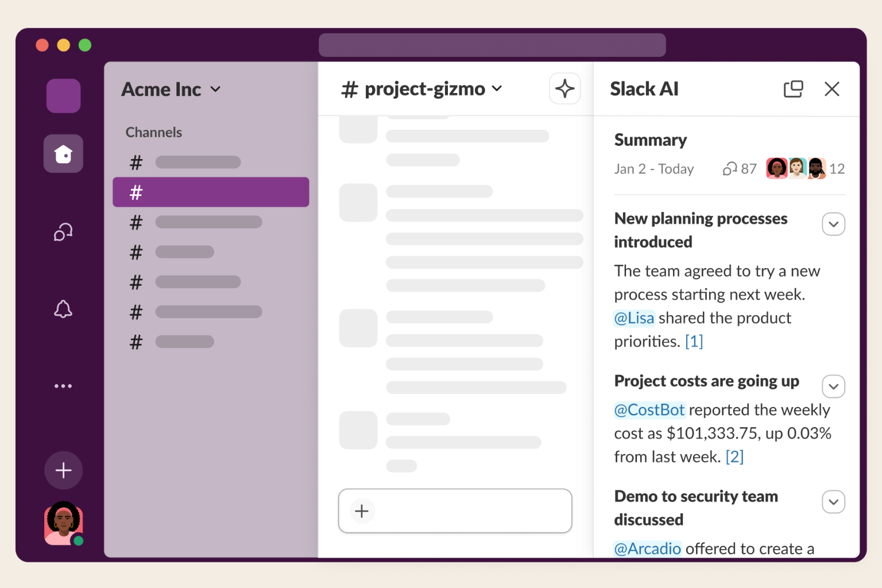Open citation [2] in cost summary
The height and width of the screenshot is (588, 882).
pyautogui.click(x=734, y=457)
